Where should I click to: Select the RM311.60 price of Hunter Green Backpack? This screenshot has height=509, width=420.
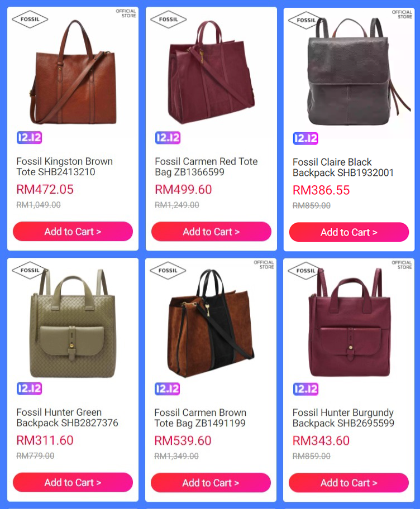[x=45, y=440]
